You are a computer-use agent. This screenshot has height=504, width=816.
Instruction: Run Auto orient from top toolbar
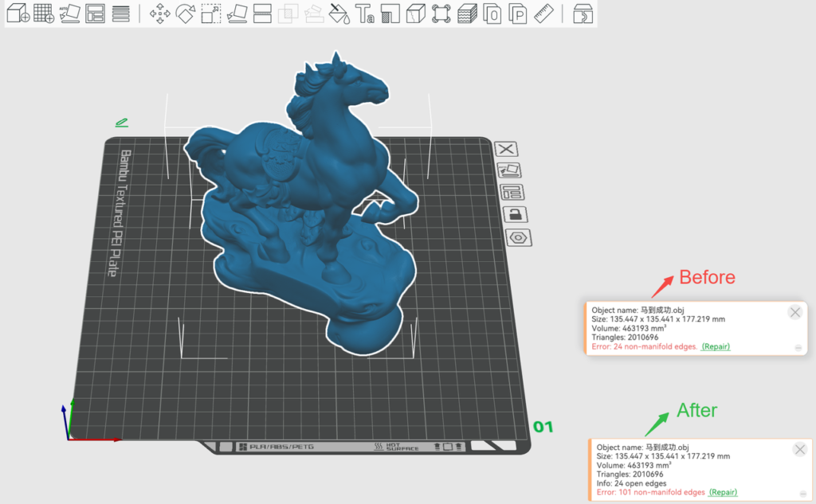[70, 14]
